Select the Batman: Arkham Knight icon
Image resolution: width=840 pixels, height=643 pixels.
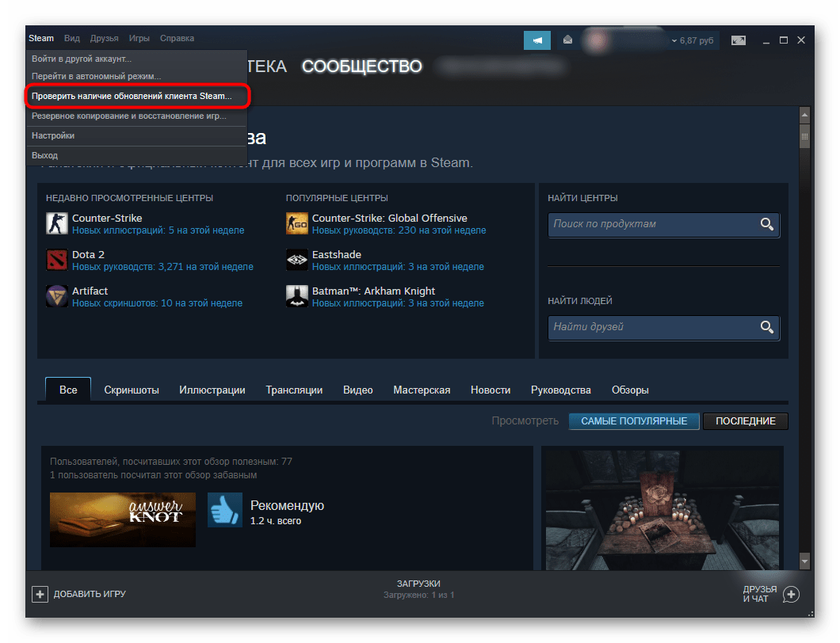point(296,296)
